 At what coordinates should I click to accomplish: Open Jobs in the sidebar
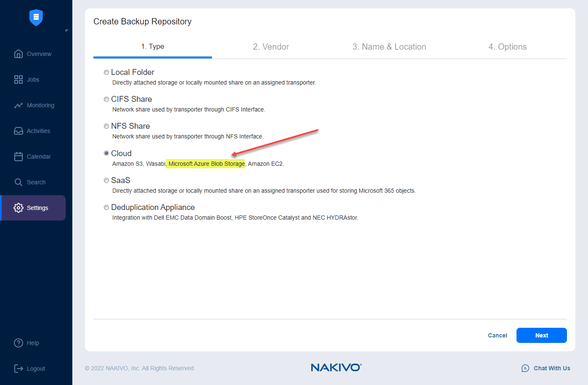tap(33, 80)
